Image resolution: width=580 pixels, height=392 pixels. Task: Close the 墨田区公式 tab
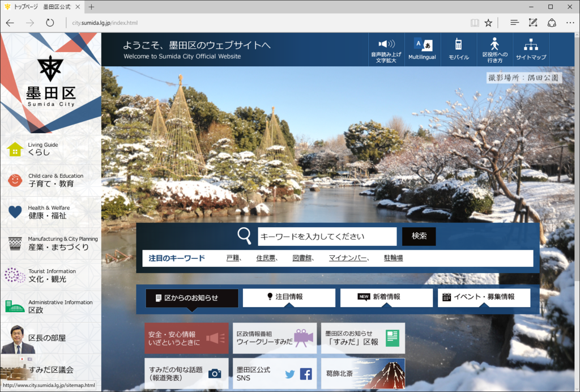coord(78,7)
